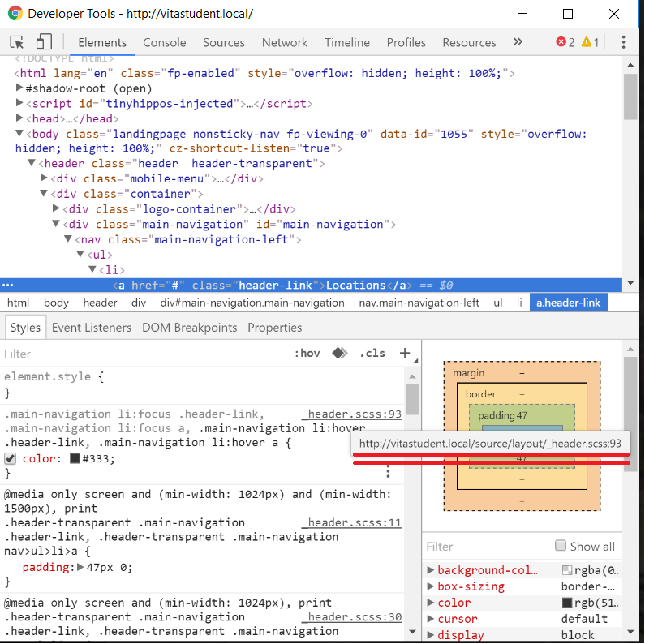Click the Computed Filter input field

pyautogui.click(x=488, y=547)
